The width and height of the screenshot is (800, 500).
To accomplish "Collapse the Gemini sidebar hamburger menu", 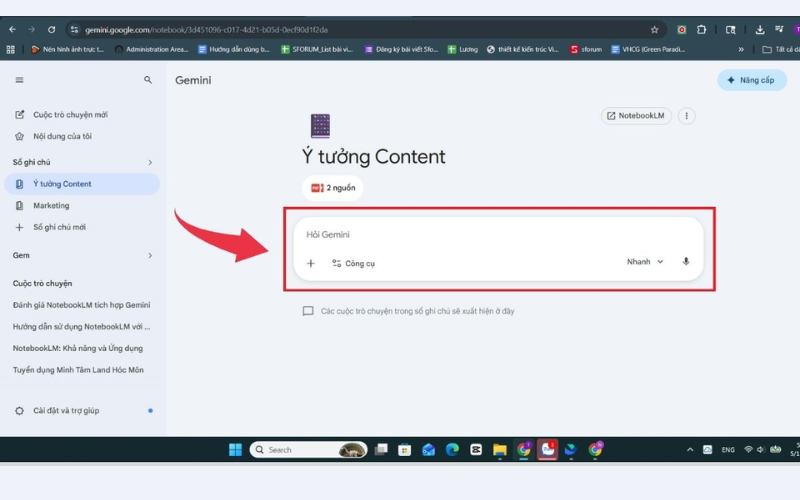I will pos(19,80).
